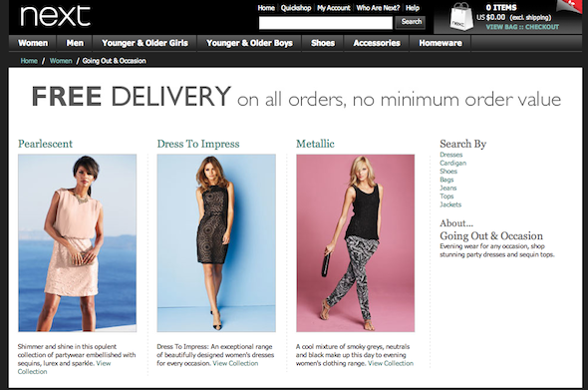
Task: Focus the search input field
Action: click(x=326, y=23)
